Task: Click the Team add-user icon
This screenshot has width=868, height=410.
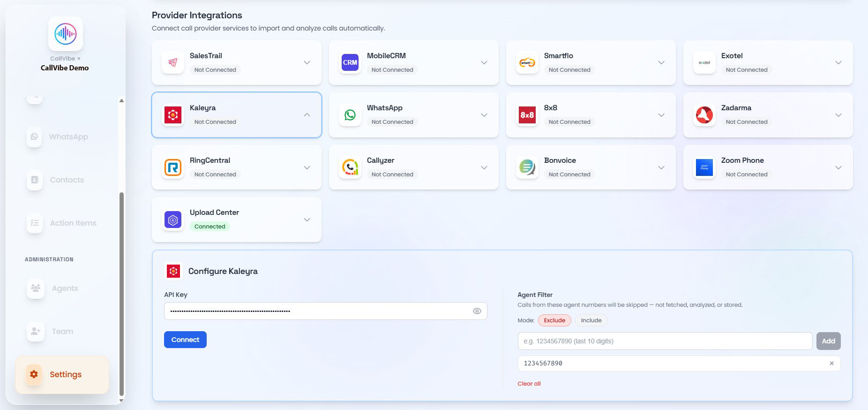Action: 36,331
